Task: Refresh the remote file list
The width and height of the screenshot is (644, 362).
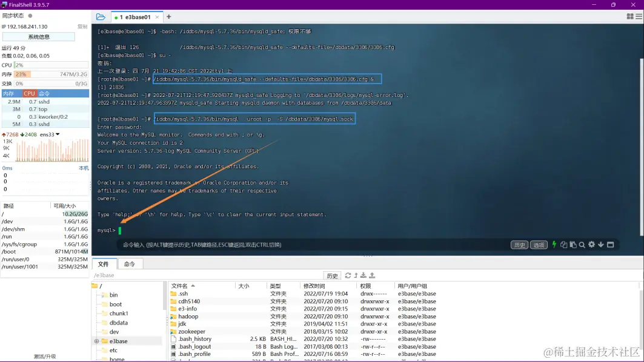Action: tap(348, 275)
